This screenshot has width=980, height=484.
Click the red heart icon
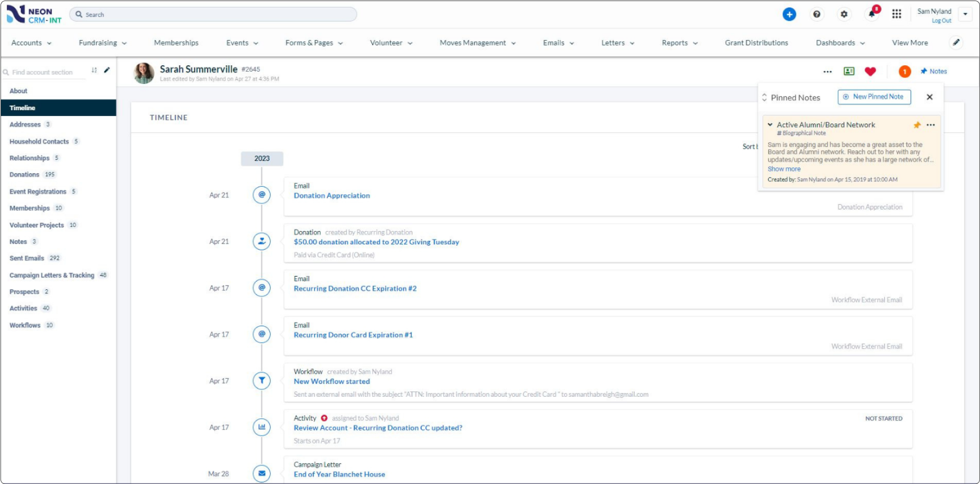(x=870, y=72)
